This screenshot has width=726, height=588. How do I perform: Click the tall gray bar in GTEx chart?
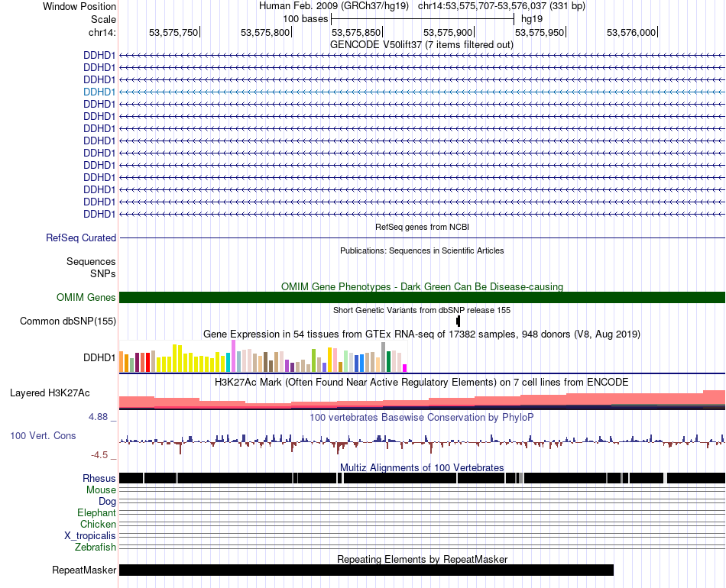point(383,357)
